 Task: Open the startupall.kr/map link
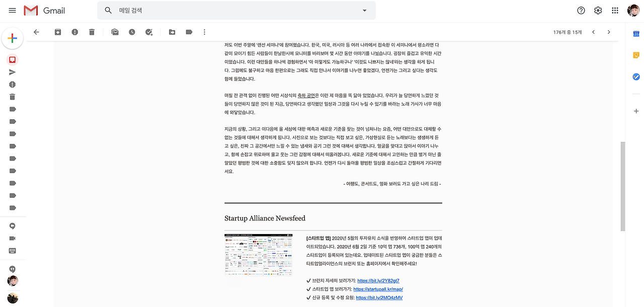click(378, 289)
